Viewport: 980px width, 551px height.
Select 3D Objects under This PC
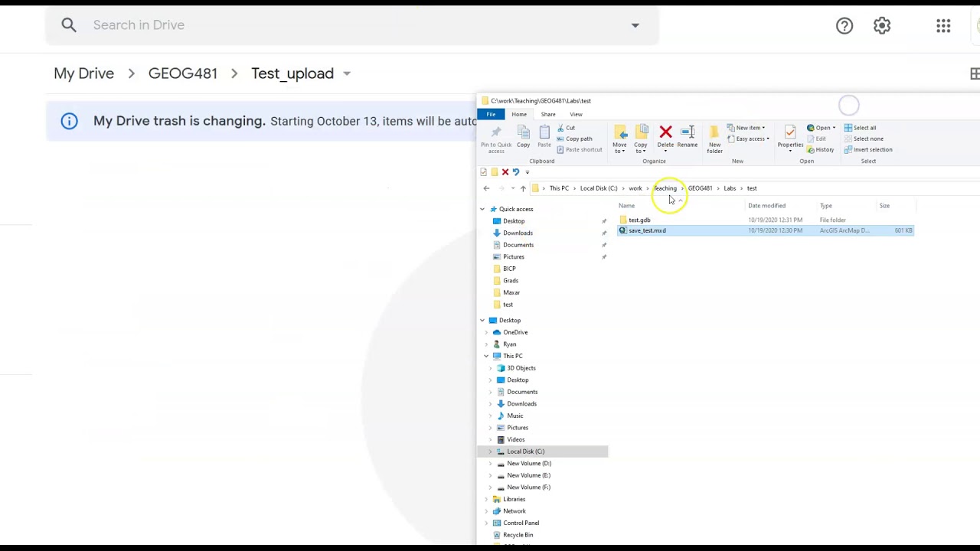tap(521, 368)
